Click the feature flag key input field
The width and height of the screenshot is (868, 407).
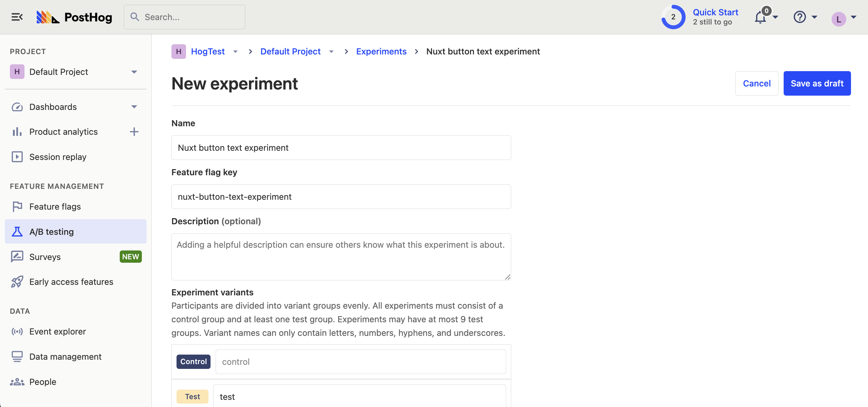coord(341,197)
